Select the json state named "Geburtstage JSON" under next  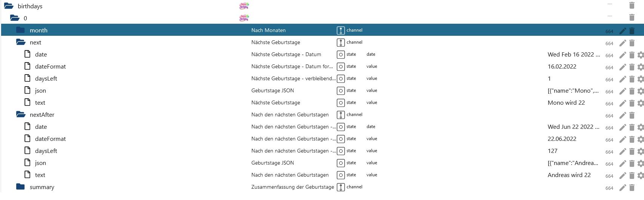pyautogui.click(x=40, y=91)
